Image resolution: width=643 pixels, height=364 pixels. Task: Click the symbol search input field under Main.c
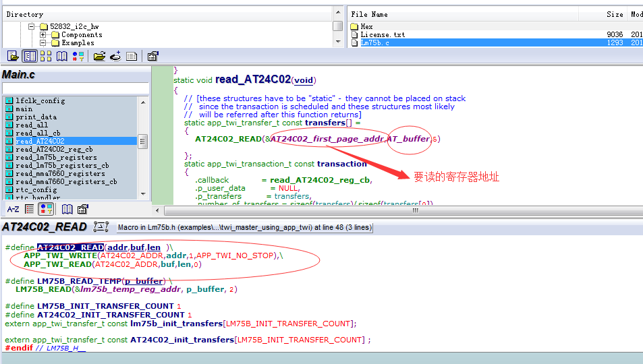pyautogui.click(x=76, y=88)
